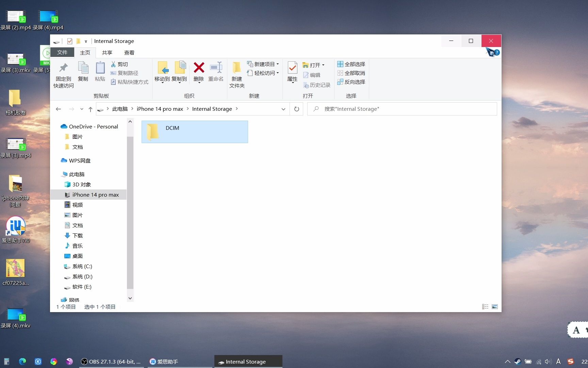The image size is (588, 368).
Task: Create a new folder 新建文件夹
Action: click(237, 75)
